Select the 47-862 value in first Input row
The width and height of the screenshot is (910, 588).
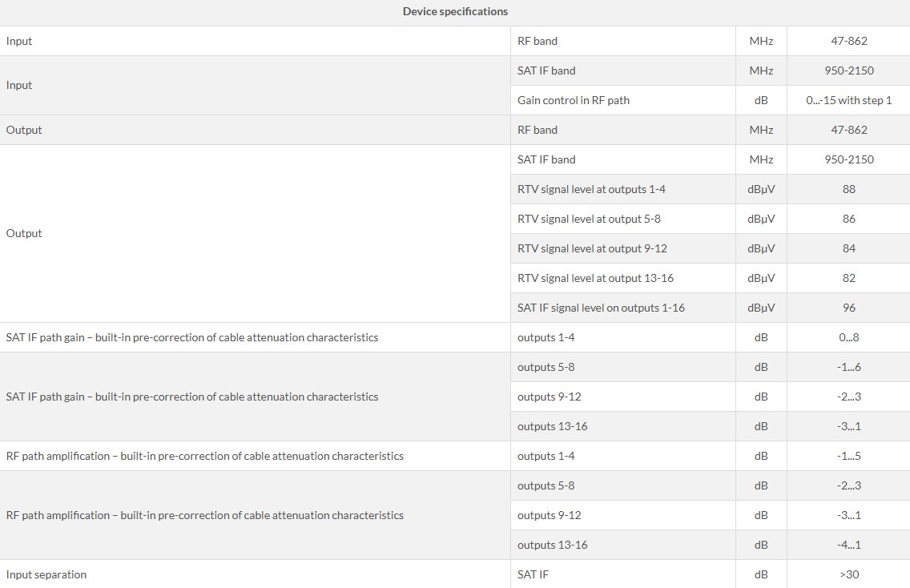[848, 41]
